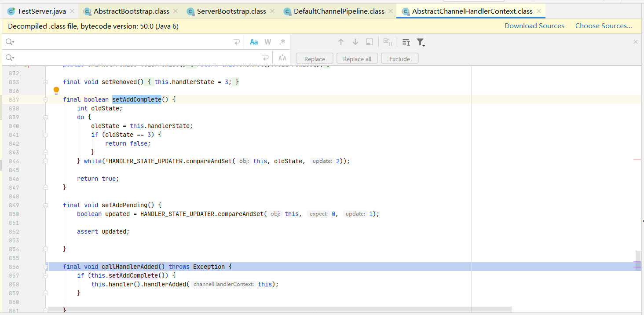Toggle Regex (.*) search option

coord(282,42)
